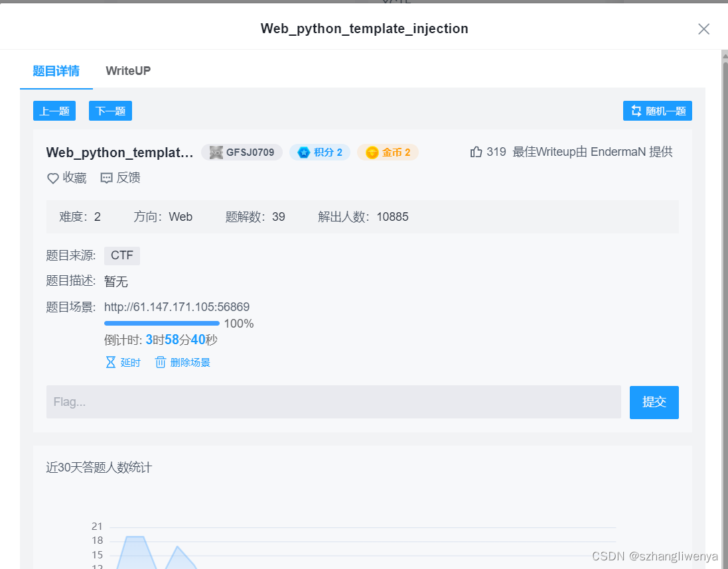Viewport: 728px width, 569px height.
Task: Go to next challenge via 下一题
Action: coord(109,110)
